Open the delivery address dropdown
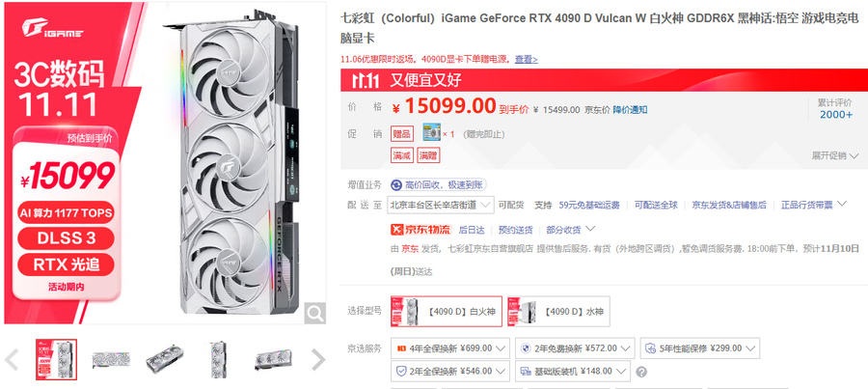 pyautogui.click(x=441, y=205)
